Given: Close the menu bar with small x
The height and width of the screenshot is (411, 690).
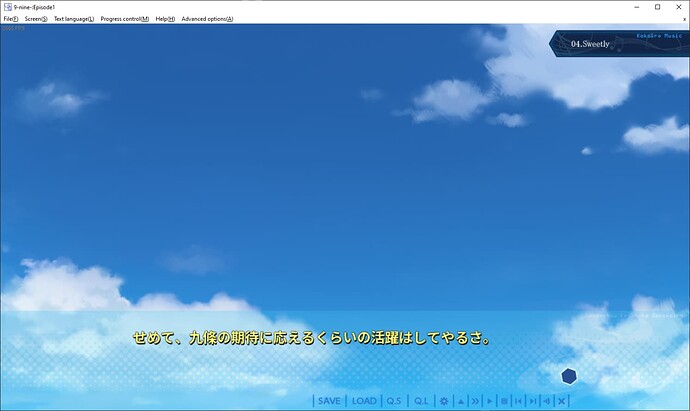Looking at the screenshot, I should (684, 19).
